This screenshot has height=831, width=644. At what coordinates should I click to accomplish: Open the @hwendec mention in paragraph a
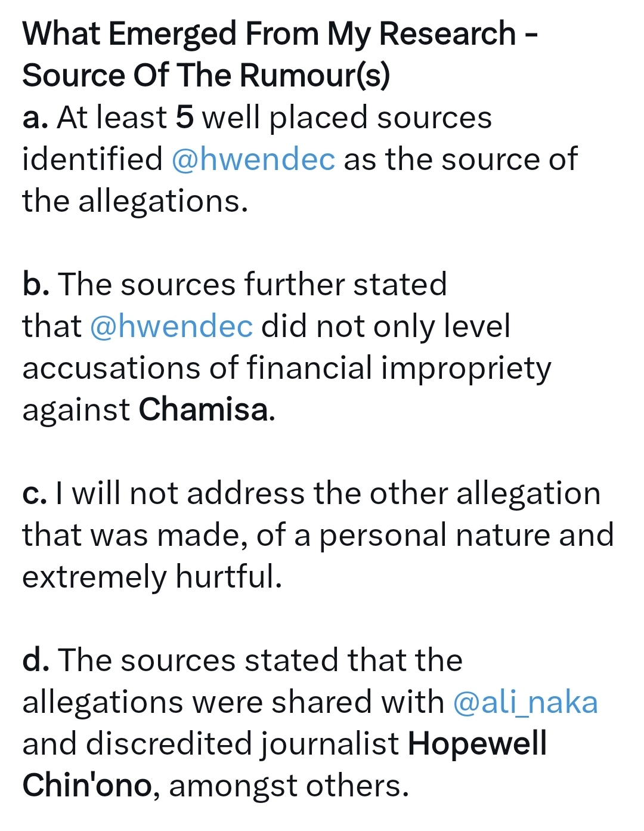(x=253, y=159)
